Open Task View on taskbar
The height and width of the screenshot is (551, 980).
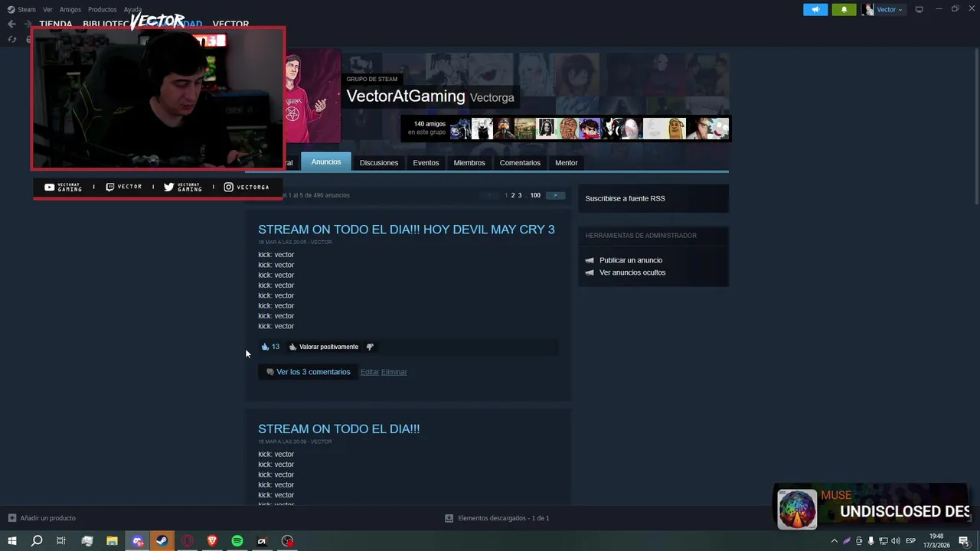(61, 541)
